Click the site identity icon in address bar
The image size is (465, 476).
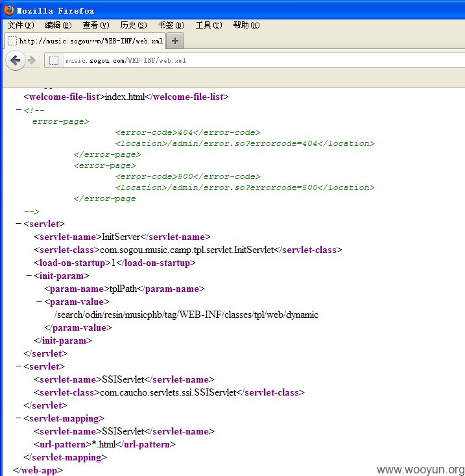[x=54, y=60]
